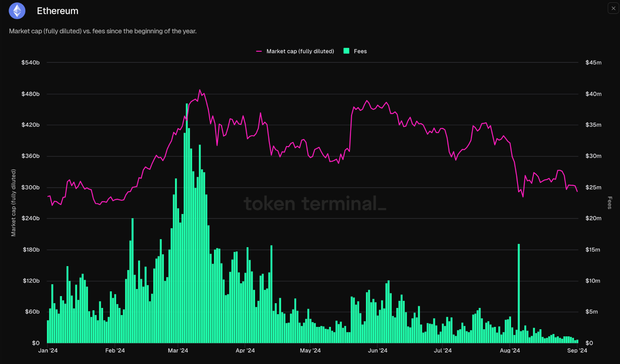Click the $420b left axis label
The image size is (620, 364).
(x=30, y=125)
